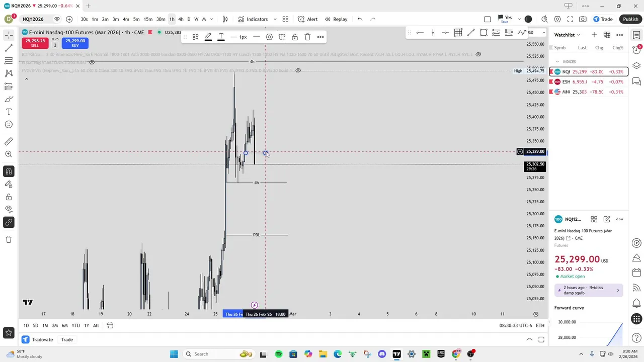Select the 5m timeframe
The height and width of the screenshot is (362, 644).
[x=136, y=19]
